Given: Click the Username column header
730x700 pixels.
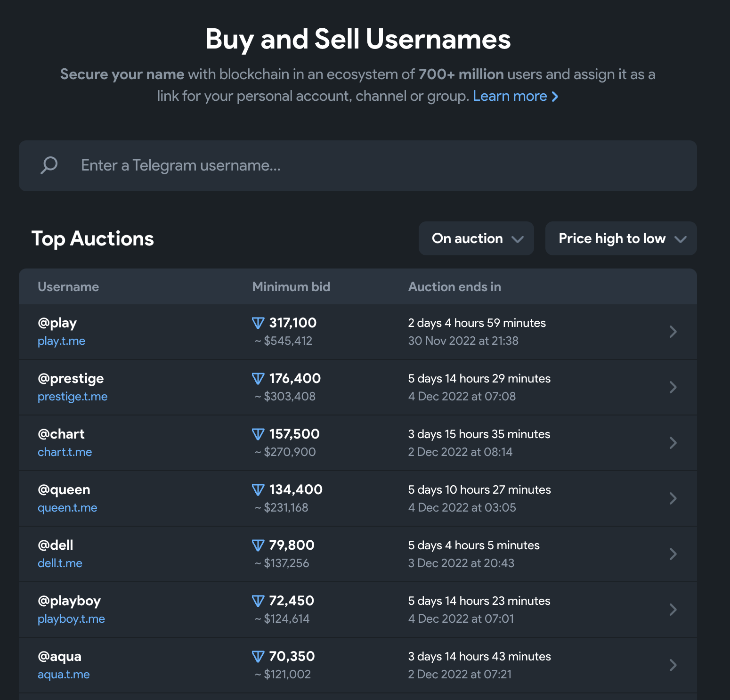Looking at the screenshot, I should [68, 287].
